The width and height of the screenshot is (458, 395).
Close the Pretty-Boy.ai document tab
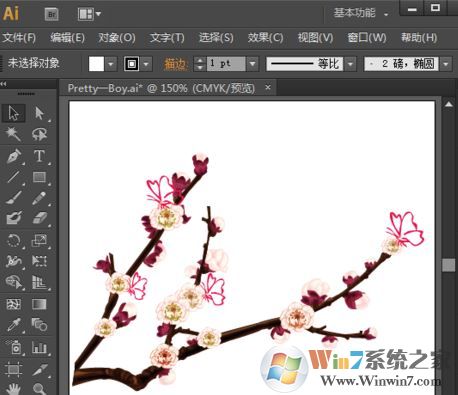pyautogui.click(x=268, y=87)
